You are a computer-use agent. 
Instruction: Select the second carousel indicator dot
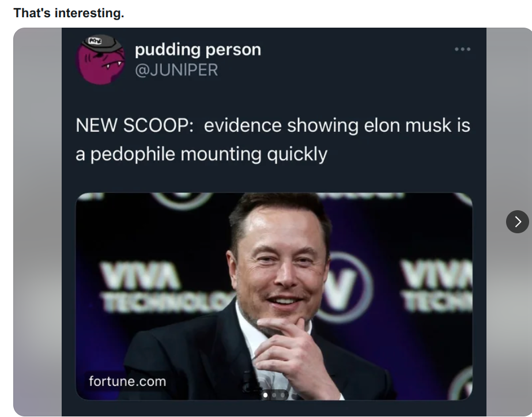274,395
